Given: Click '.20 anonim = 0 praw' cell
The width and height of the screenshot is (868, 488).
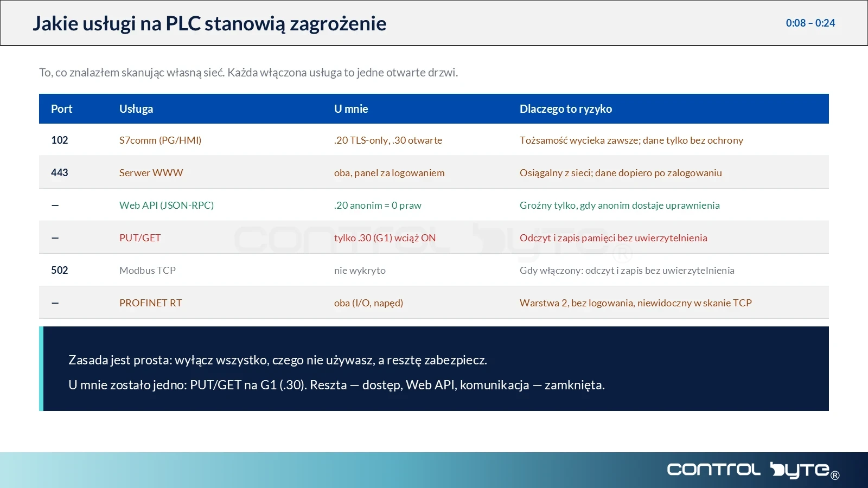Looking at the screenshot, I should click(x=378, y=205).
